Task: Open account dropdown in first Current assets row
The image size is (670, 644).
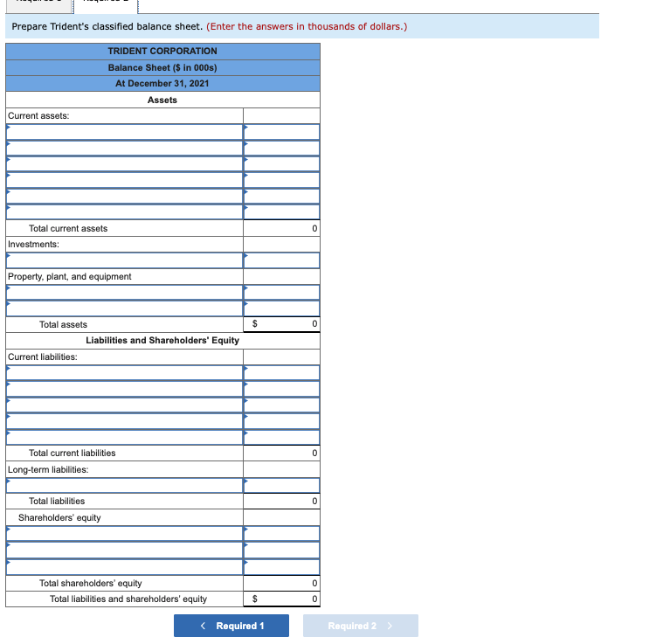Action: (124, 132)
